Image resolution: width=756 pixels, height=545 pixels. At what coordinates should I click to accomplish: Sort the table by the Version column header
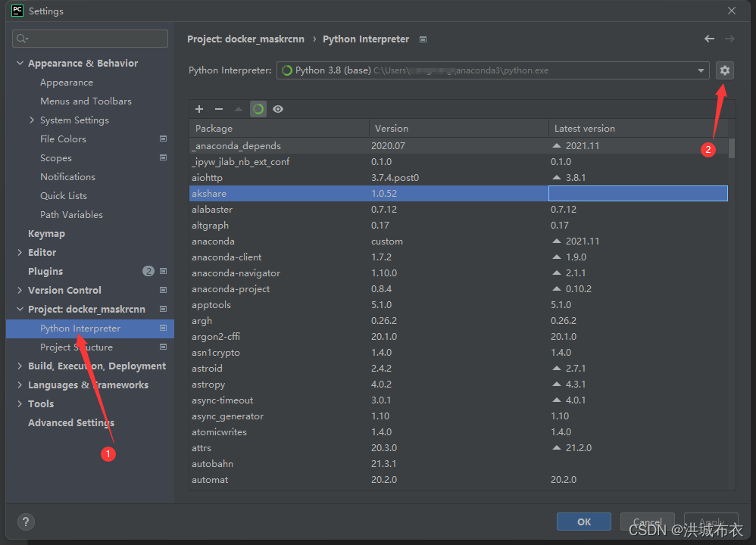(459, 128)
